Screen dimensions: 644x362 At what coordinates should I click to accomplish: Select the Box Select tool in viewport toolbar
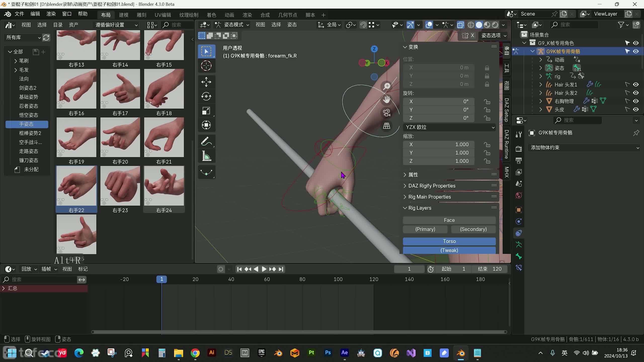click(x=206, y=52)
